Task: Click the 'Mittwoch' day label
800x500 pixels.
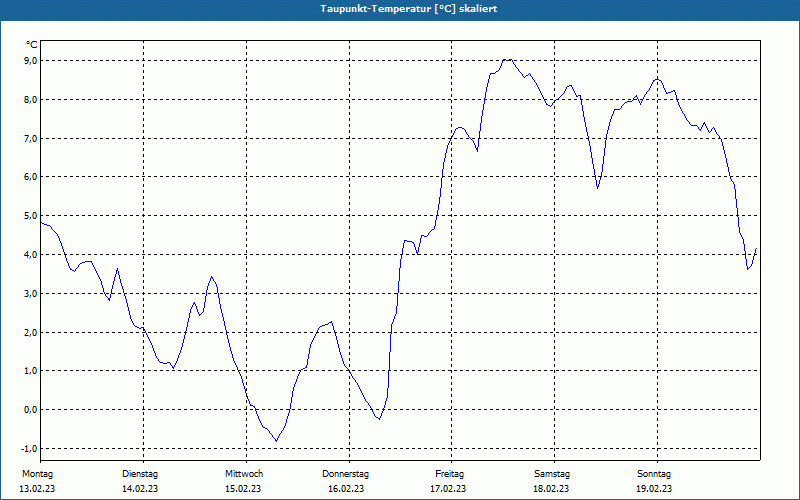Action: (244, 474)
